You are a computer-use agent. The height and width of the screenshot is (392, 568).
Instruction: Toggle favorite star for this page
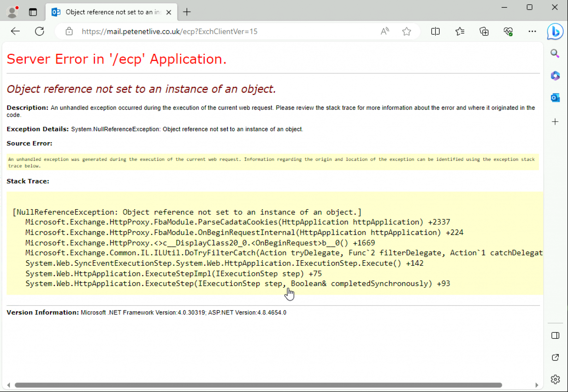(407, 31)
